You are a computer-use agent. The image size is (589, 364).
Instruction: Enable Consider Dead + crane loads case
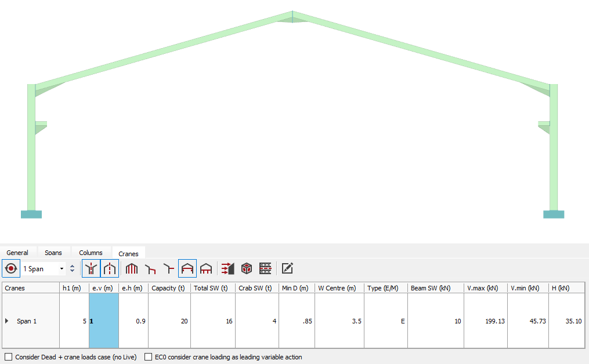tap(8, 357)
